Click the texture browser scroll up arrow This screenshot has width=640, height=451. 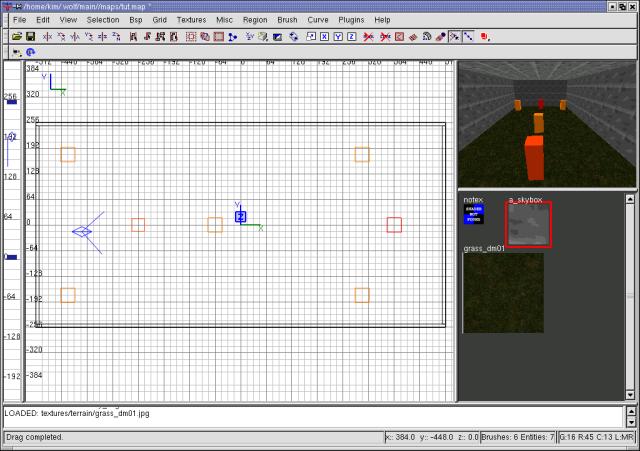point(630,199)
